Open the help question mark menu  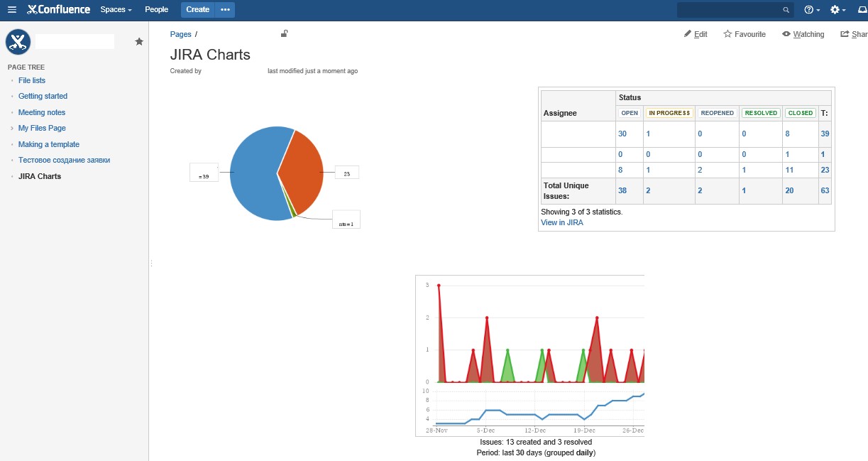point(812,10)
